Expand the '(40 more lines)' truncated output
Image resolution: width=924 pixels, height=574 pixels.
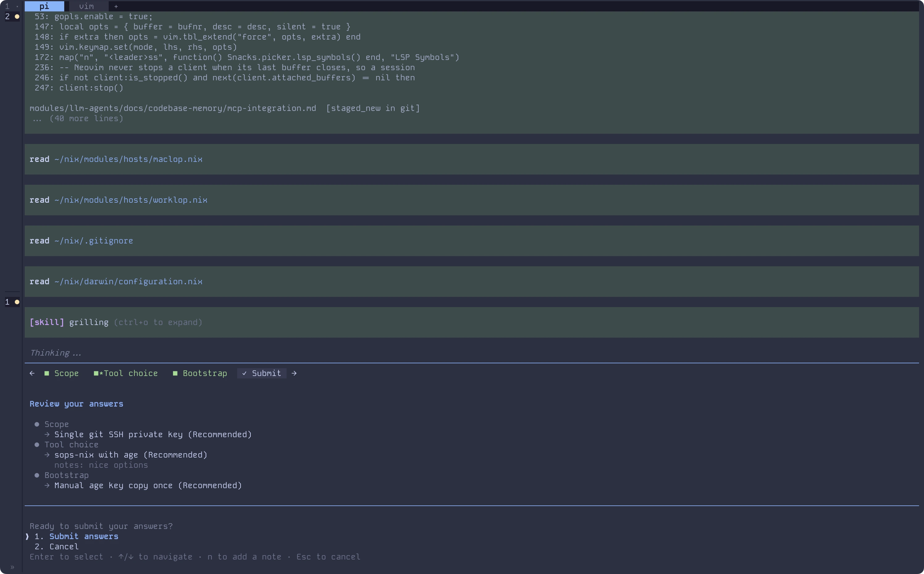78,118
